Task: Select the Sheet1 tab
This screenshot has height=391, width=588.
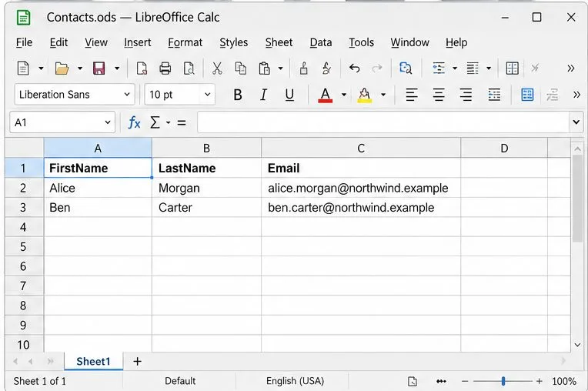Action: click(93, 362)
